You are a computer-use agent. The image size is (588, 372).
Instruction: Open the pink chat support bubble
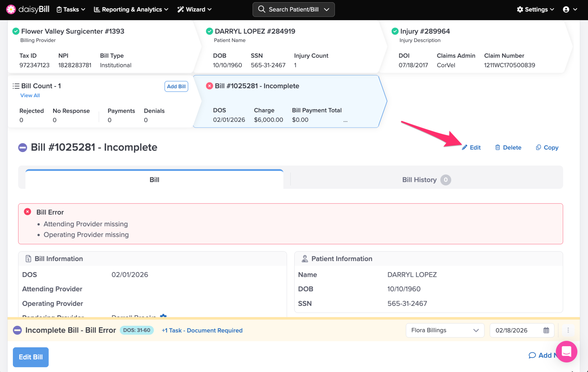pyautogui.click(x=566, y=351)
